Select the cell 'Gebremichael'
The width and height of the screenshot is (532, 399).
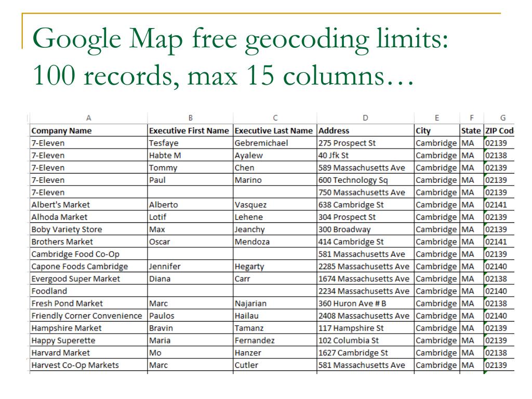click(275, 143)
